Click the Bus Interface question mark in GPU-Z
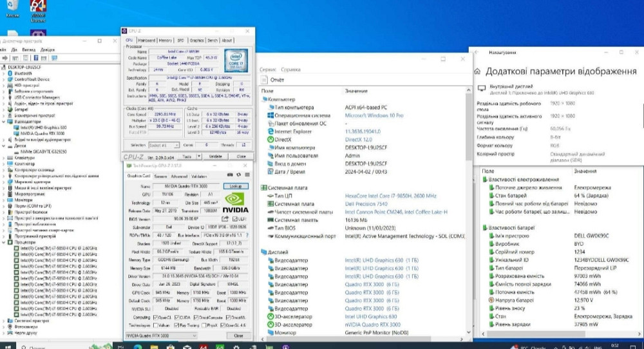 247,235
